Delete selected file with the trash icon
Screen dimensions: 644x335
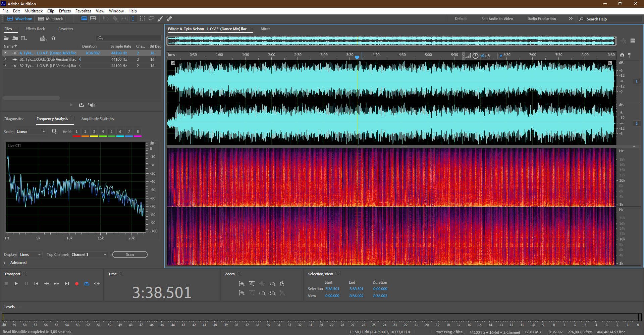coord(53,38)
